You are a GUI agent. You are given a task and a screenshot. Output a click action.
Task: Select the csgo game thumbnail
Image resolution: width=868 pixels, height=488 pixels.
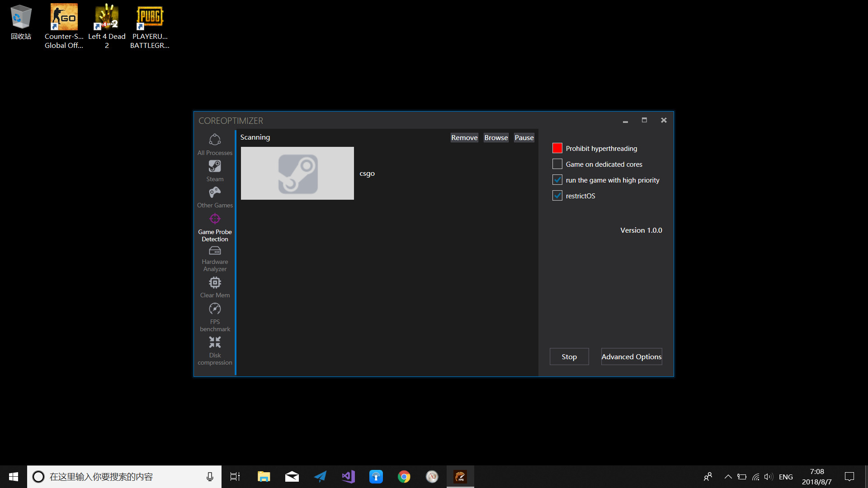point(297,173)
